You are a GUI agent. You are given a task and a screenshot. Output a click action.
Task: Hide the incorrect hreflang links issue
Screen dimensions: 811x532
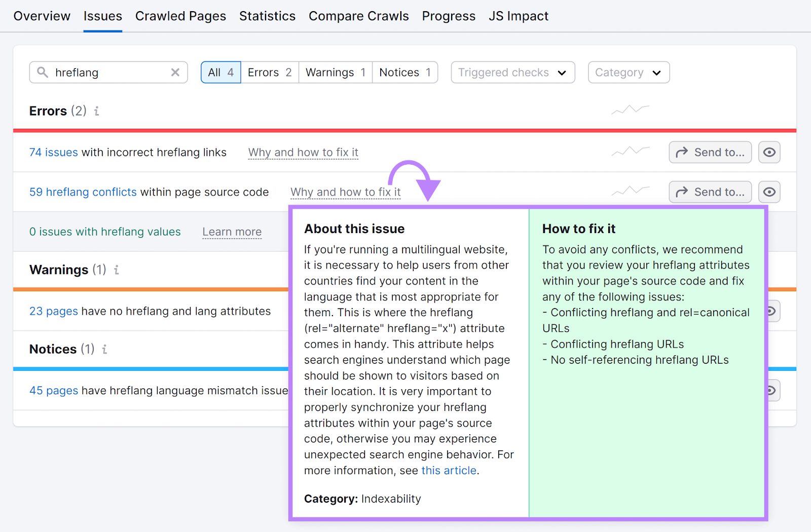[769, 152]
